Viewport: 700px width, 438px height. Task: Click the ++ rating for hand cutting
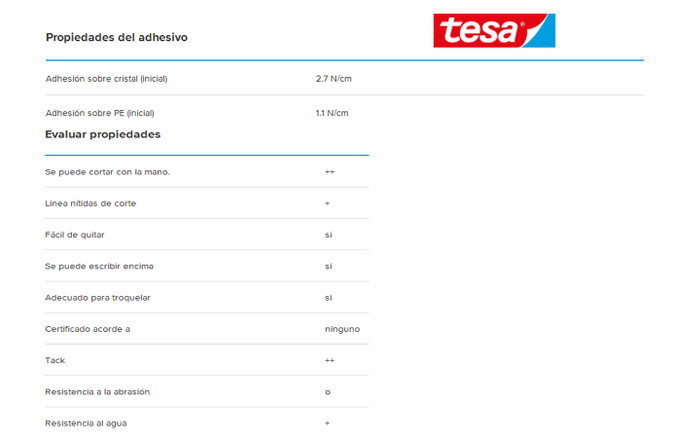pyautogui.click(x=329, y=172)
